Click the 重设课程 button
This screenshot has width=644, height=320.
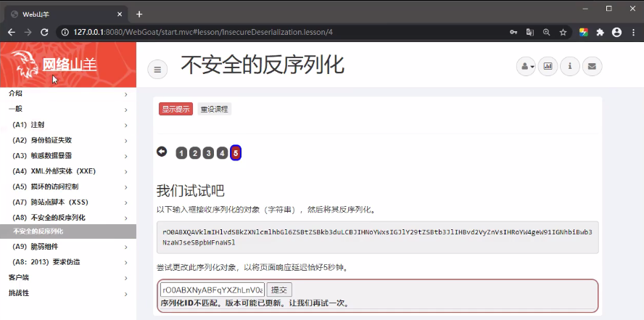(215, 110)
